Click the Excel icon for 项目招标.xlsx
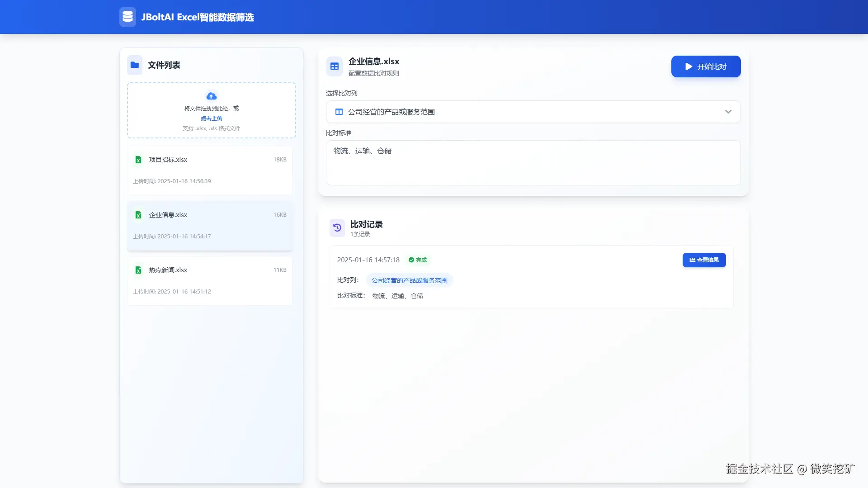The height and width of the screenshot is (488, 868). [x=138, y=160]
